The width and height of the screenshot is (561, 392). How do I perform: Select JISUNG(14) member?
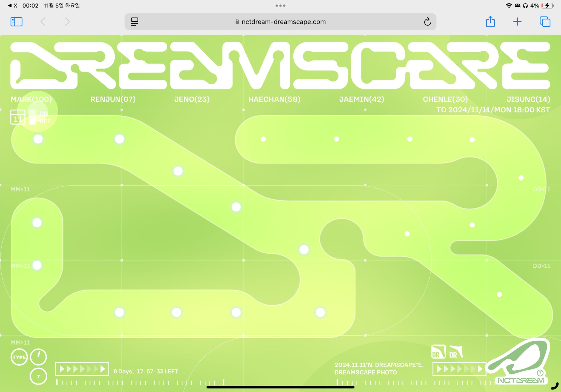tap(528, 99)
